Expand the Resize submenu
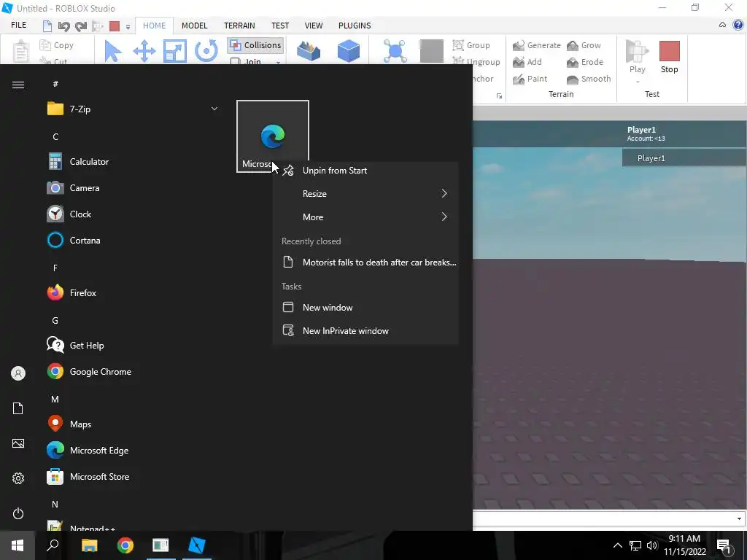The height and width of the screenshot is (560, 747). point(365,194)
